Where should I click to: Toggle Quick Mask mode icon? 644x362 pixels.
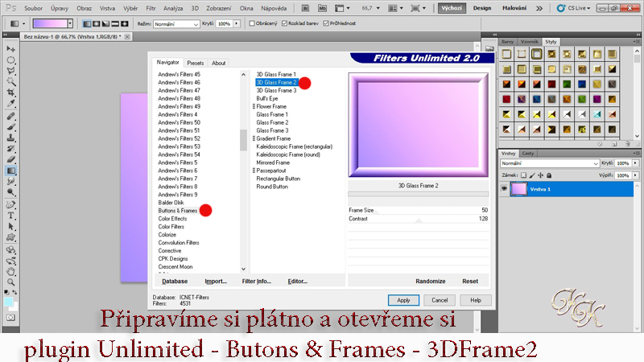pyautogui.click(x=10, y=318)
